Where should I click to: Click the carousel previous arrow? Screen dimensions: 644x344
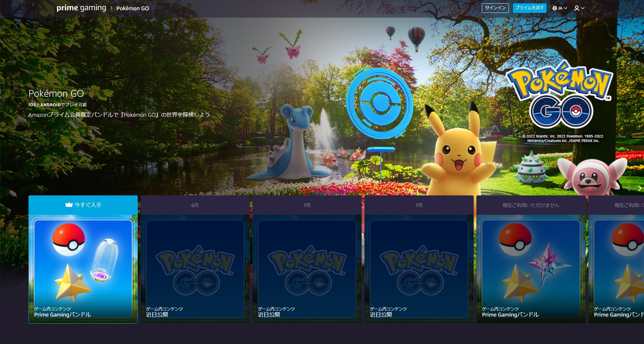pos(628,188)
